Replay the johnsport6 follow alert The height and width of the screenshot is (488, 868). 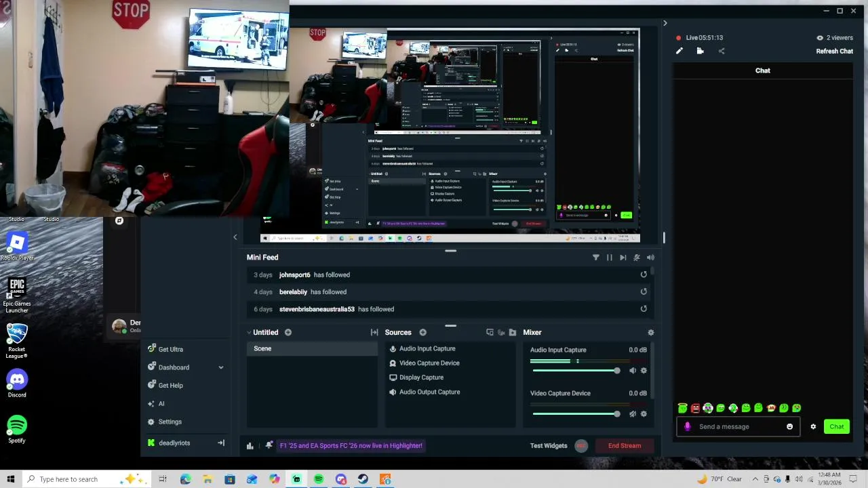click(644, 274)
